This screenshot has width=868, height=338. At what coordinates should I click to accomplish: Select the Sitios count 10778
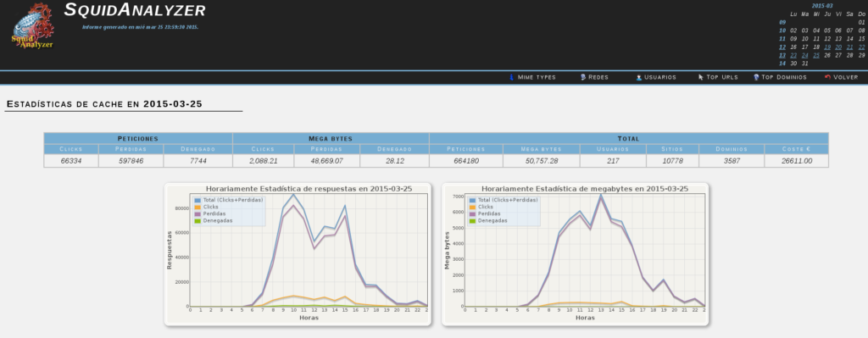pos(672,161)
